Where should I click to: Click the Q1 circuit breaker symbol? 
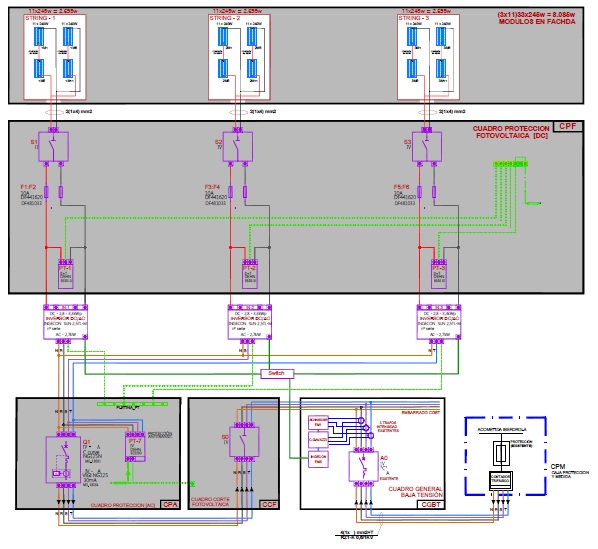coord(63,460)
